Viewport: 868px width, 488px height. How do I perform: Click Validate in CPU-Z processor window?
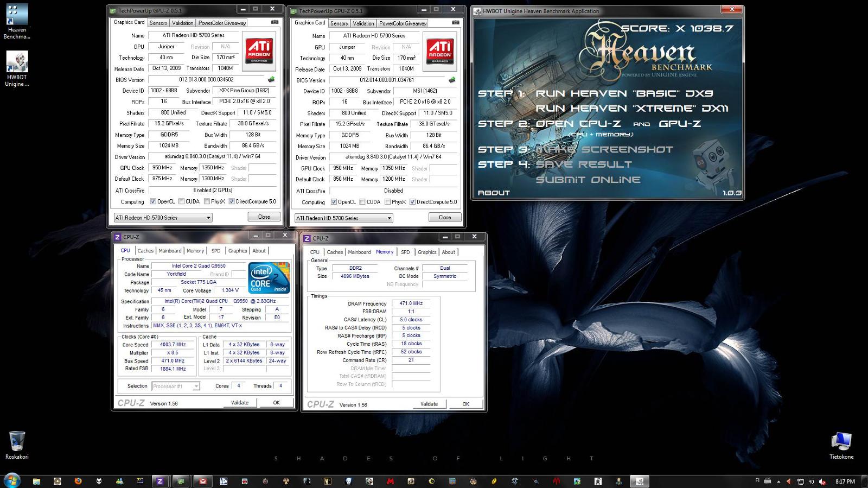tap(240, 403)
